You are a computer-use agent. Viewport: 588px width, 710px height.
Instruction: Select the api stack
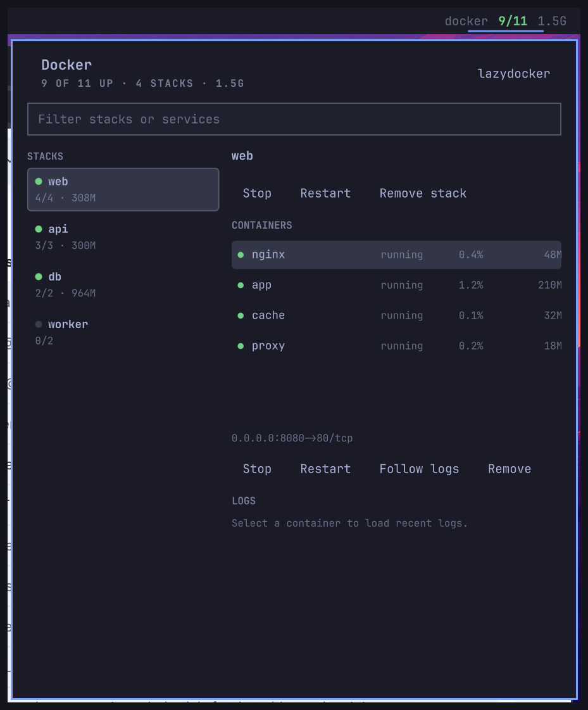click(123, 237)
